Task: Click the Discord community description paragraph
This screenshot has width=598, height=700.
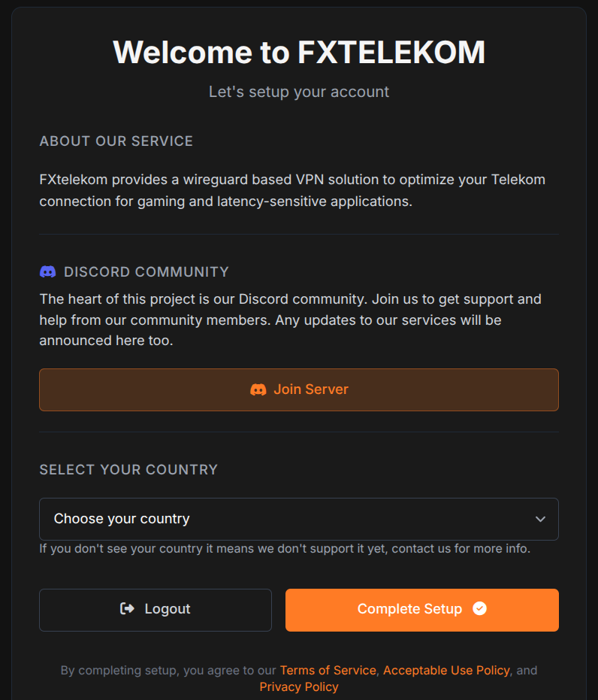Action: point(290,320)
